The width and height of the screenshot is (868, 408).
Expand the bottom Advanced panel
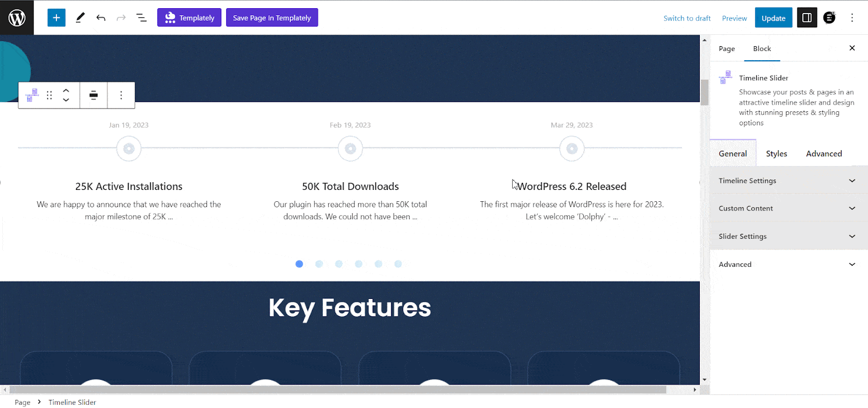(789, 264)
